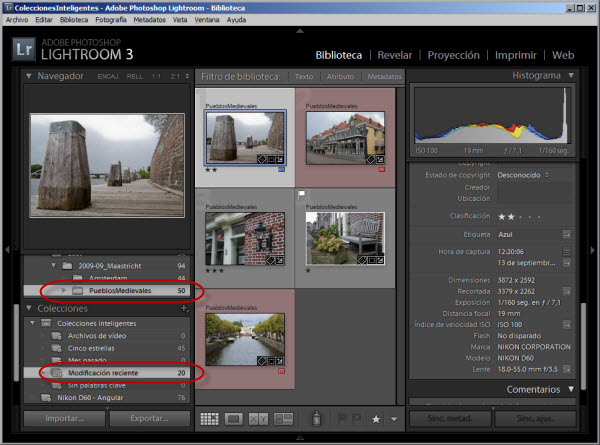Click the Lr logo identity plate
The height and width of the screenshot is (445, 600).
(x=24, y=49)
